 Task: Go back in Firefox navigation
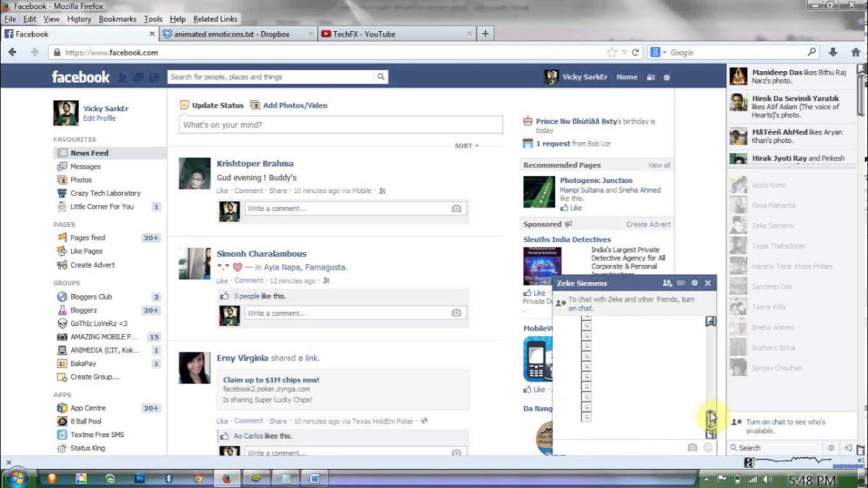12,52
